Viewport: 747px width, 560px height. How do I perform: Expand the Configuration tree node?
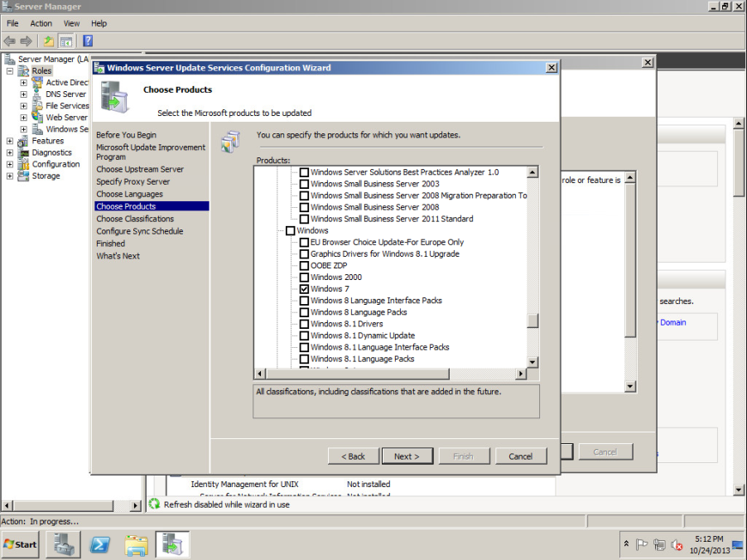pyautogui.click(x=10, y=164)
